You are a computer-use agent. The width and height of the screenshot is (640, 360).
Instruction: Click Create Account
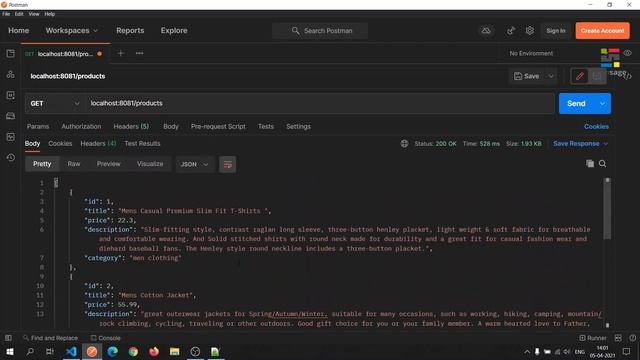(x=602, y=31)
